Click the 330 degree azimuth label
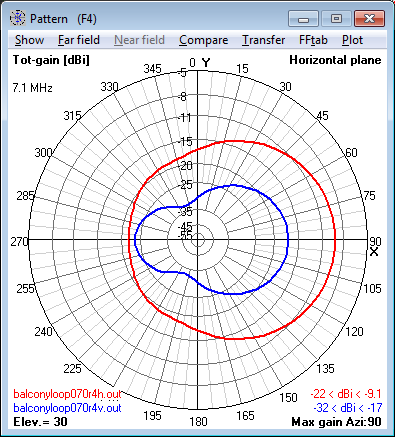The image size is (395, 437). [109, 87]
